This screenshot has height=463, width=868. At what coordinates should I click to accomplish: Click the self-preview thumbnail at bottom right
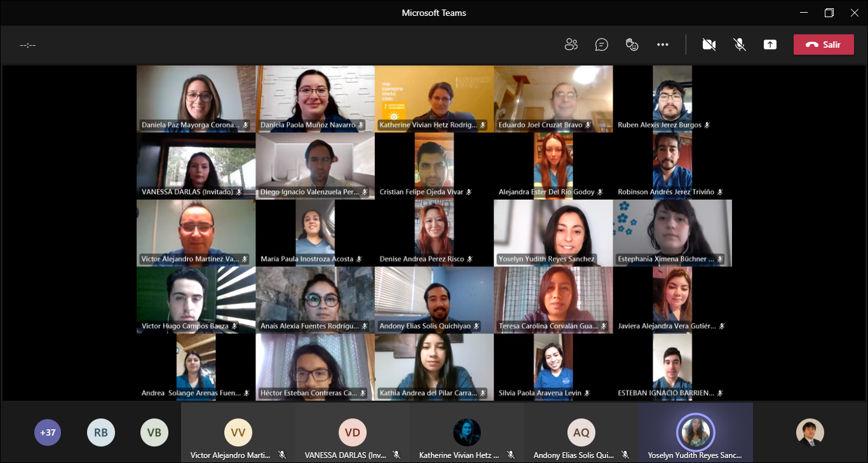click(x=810, y=432)
